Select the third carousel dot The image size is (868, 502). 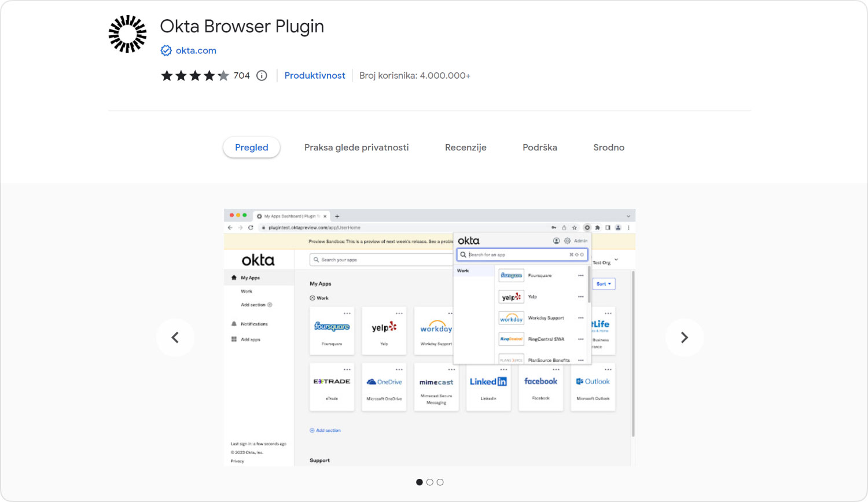point(440,482)
